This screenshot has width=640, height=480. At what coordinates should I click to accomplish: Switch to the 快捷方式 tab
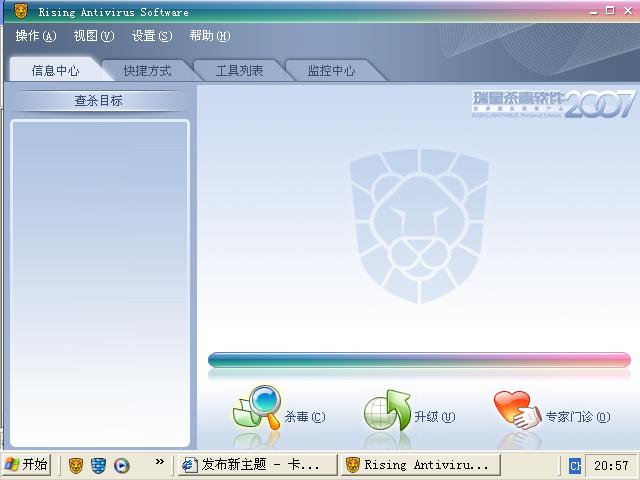click(x=147, y=70)
